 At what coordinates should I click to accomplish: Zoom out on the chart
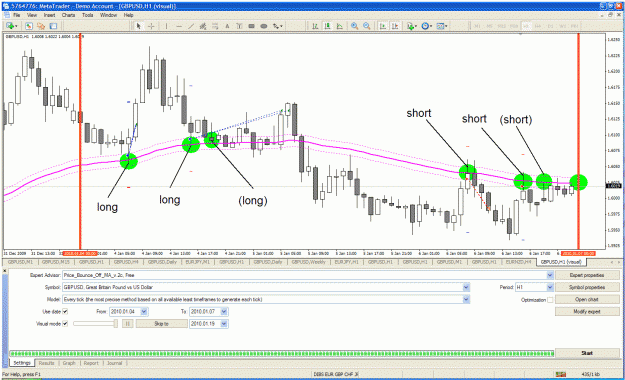(x=367, y=26)
